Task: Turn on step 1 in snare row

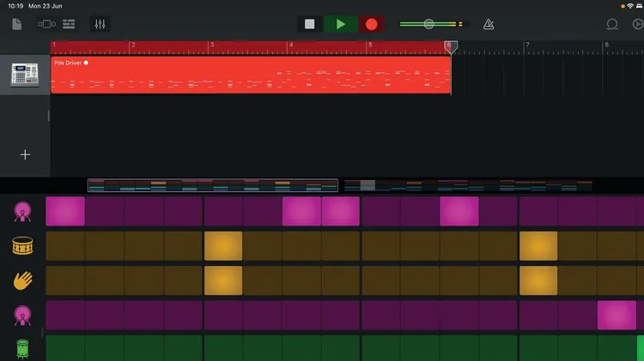Action: pyautogui.click(x=65, y=246)
